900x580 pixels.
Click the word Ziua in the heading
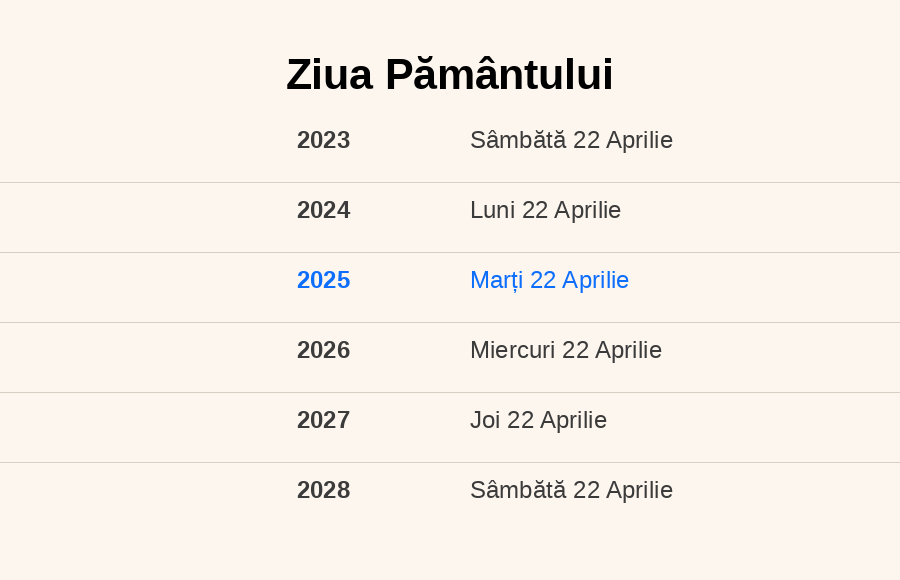point(329,75)
